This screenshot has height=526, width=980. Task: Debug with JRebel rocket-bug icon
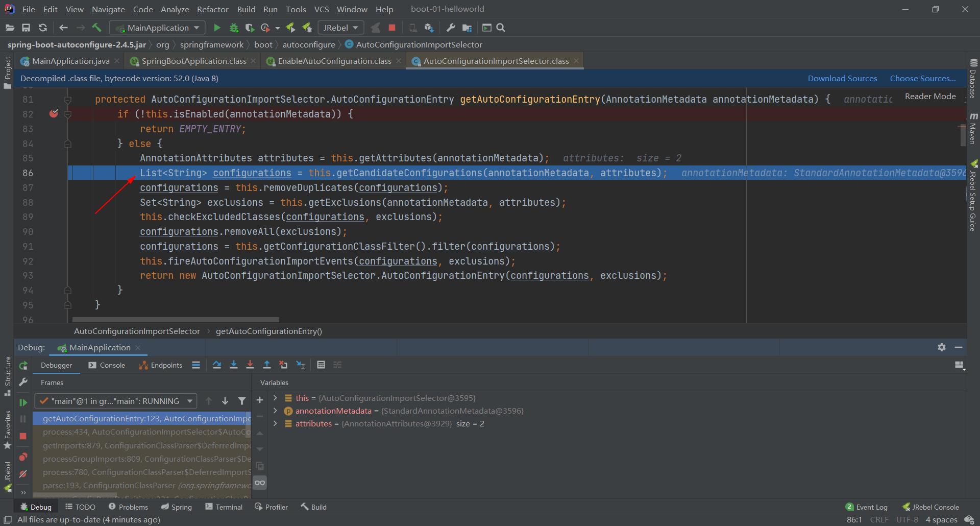tap(307, 28)
